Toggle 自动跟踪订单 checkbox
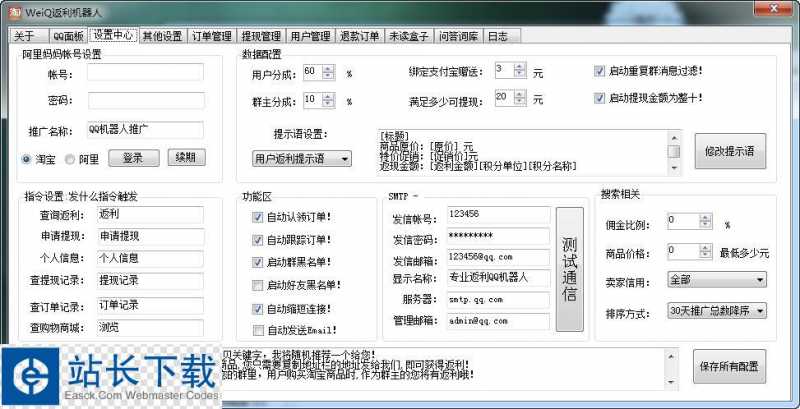 (258, 240)
